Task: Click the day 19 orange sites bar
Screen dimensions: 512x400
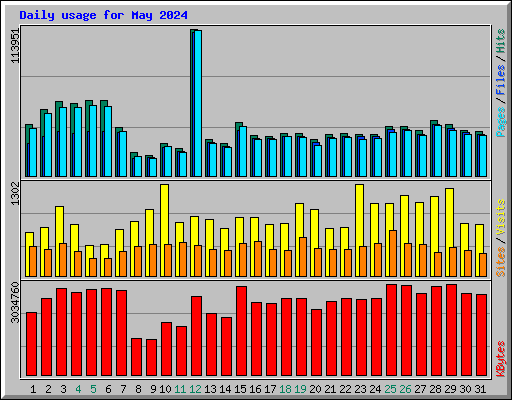Action: 303,257
